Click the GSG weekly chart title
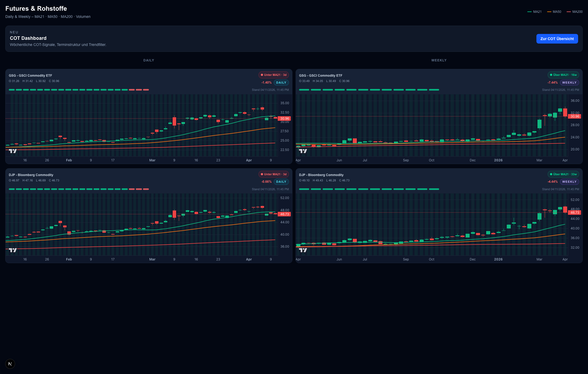Viewport: 588px width, 374px height. (321, 76)
